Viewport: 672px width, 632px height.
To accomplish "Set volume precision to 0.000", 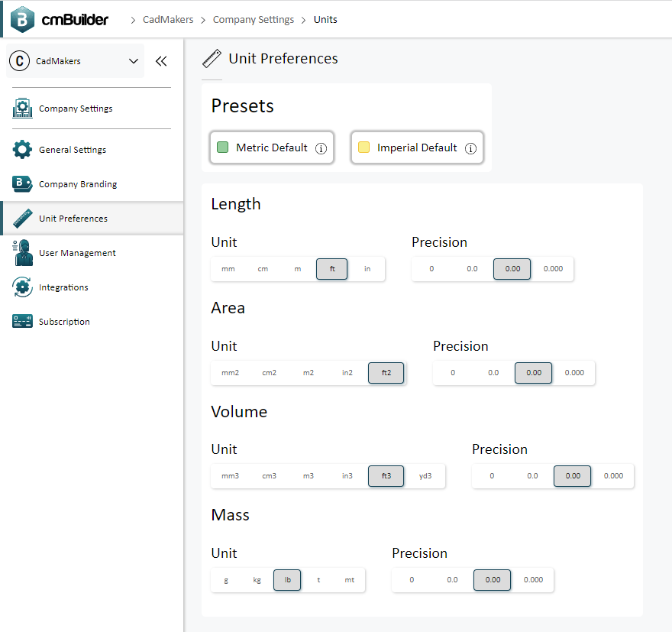I will [x=613, y=476].
